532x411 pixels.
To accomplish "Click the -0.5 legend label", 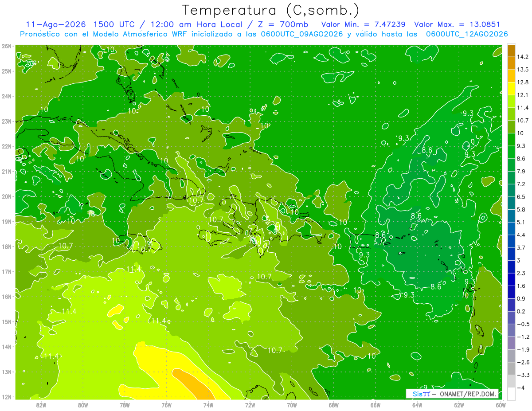I will [523, 324].
